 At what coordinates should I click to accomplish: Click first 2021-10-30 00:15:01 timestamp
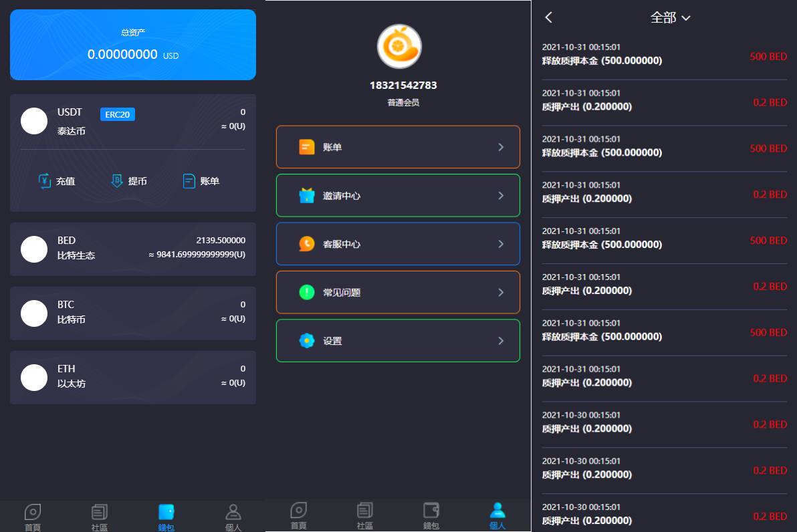pos(581,414)
